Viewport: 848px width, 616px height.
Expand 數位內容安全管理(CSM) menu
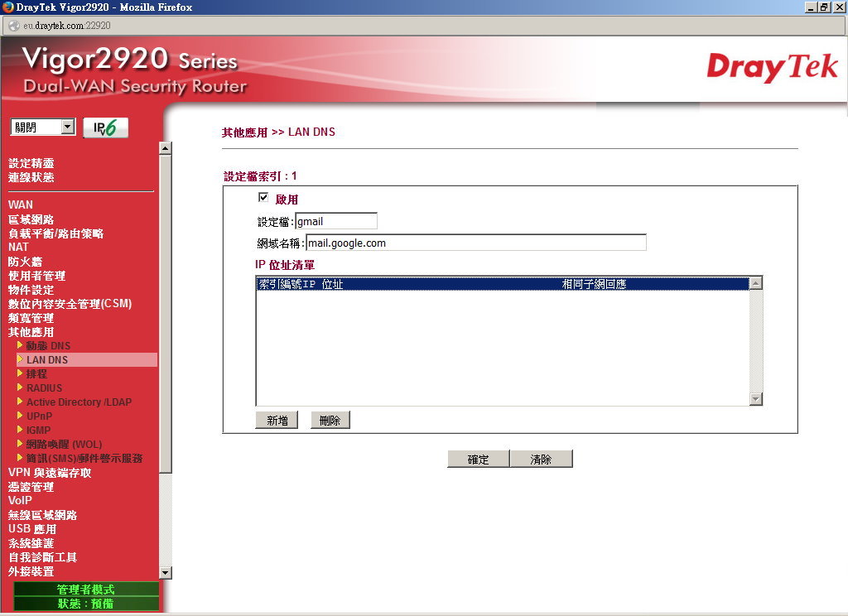click(70, 303)
